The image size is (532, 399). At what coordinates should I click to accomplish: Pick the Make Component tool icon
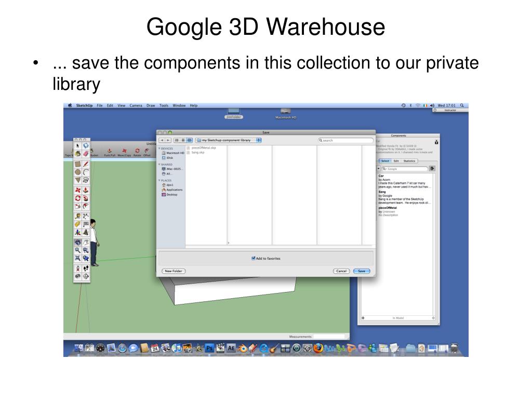tap(86, 145)
